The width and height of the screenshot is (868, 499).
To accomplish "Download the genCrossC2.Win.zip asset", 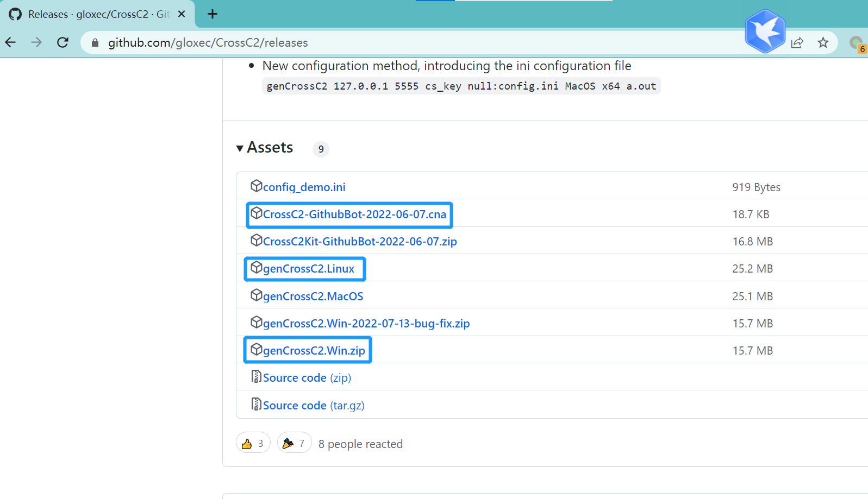I will [x=314, y=351].
